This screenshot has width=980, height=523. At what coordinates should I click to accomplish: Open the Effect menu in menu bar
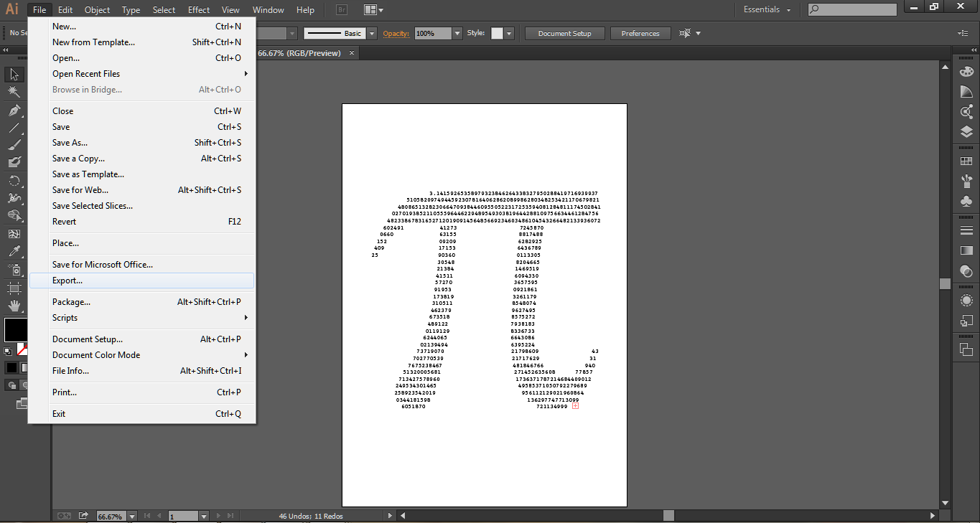pos(199,10)
